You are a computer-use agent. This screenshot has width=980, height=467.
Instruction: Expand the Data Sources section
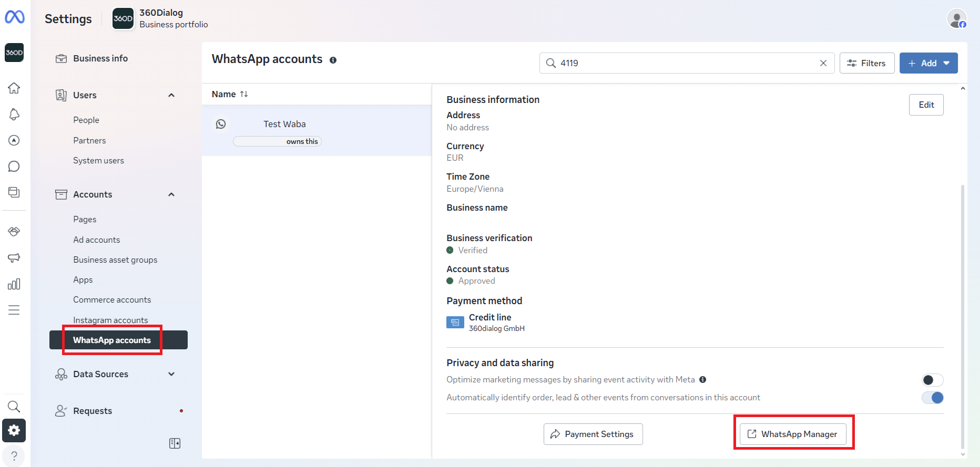171,374
